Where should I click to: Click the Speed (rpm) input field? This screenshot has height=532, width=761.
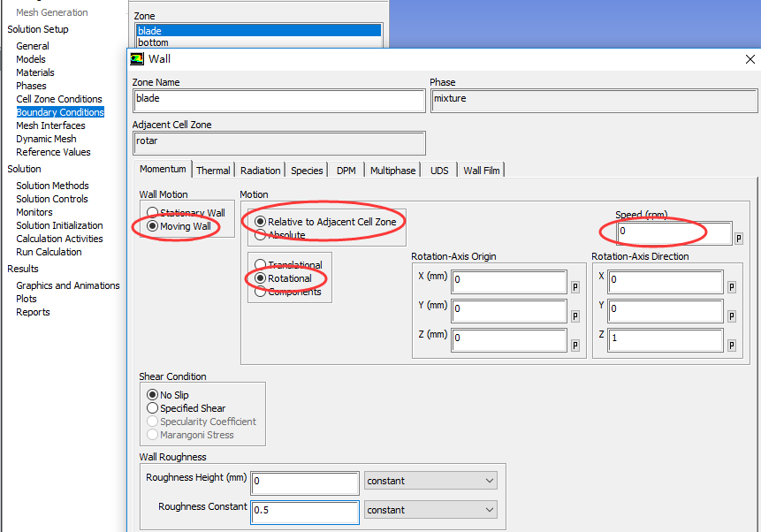tap(674, 232)
